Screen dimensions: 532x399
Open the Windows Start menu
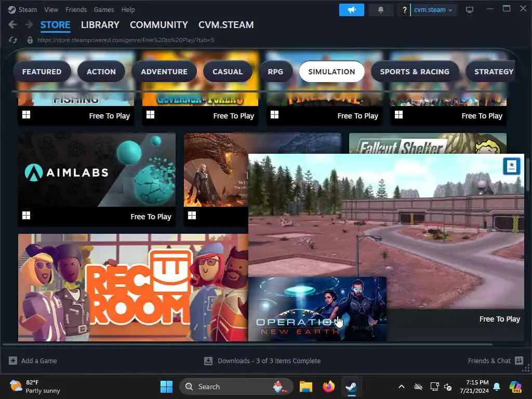[166, 387]
